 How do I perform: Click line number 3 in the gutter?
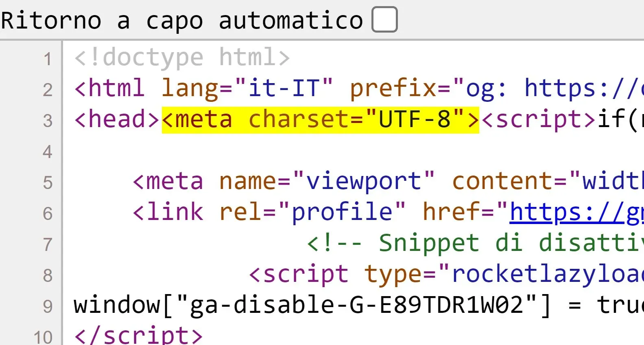[x=48, y=121]
